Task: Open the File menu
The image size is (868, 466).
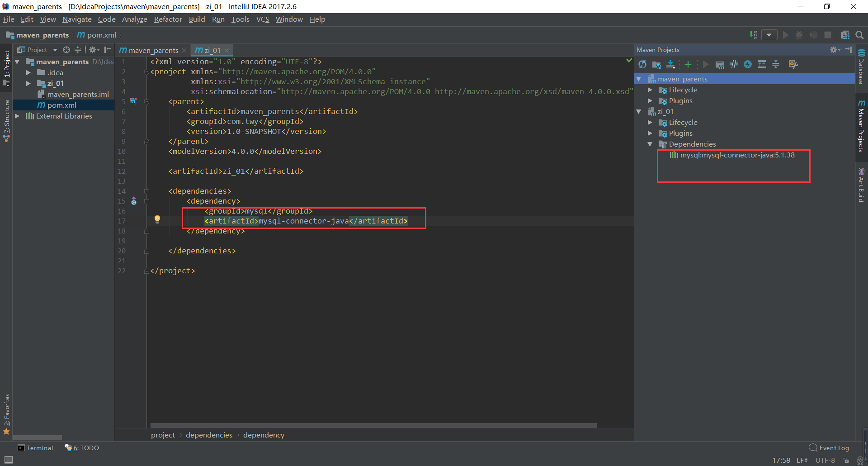Action: coord(9,19)
